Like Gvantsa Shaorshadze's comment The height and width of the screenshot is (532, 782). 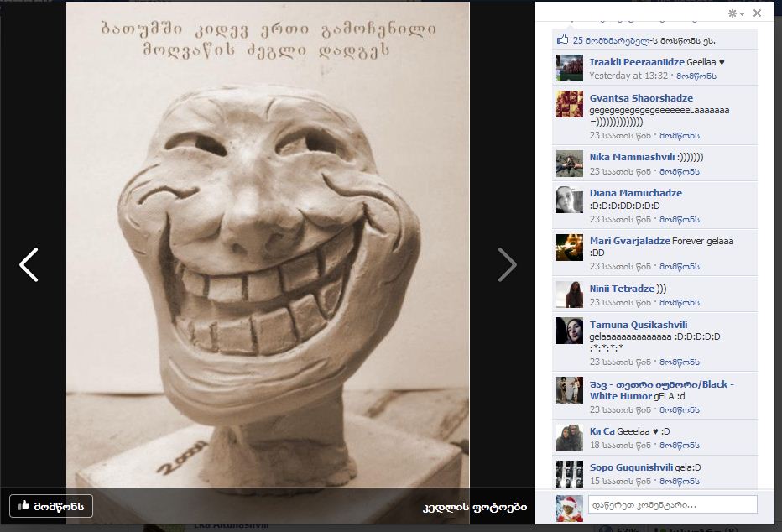[x=680, y=136]
